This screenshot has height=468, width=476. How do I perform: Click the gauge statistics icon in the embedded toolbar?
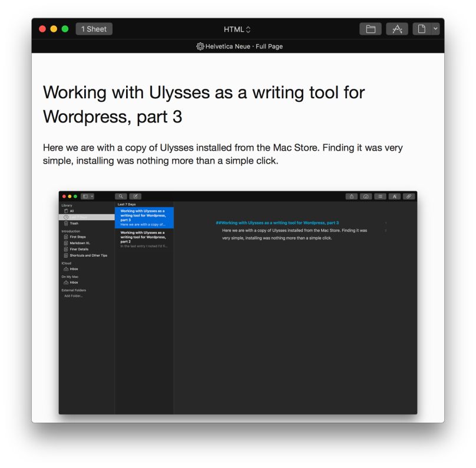(x=366, y=197)
